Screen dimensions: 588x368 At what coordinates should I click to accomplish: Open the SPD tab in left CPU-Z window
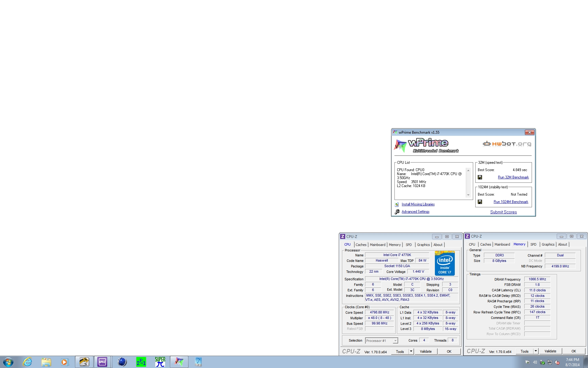tap(409, 245)
